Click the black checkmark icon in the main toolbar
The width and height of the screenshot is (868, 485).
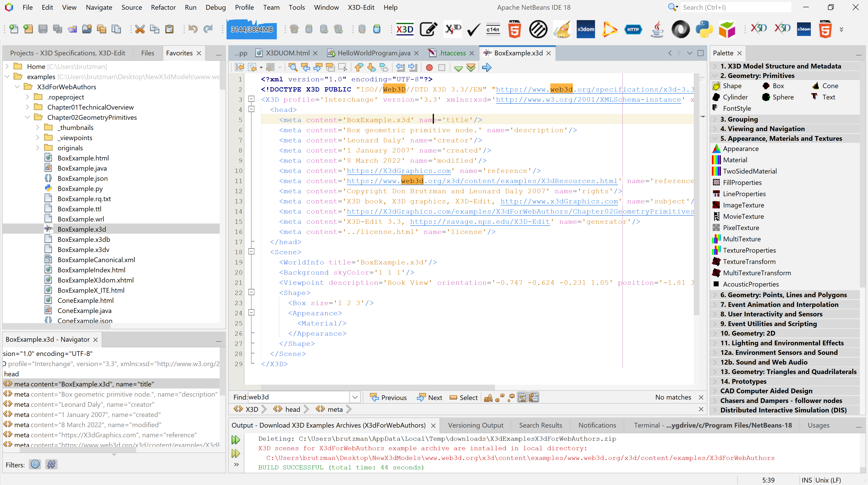tap(473, 30)
